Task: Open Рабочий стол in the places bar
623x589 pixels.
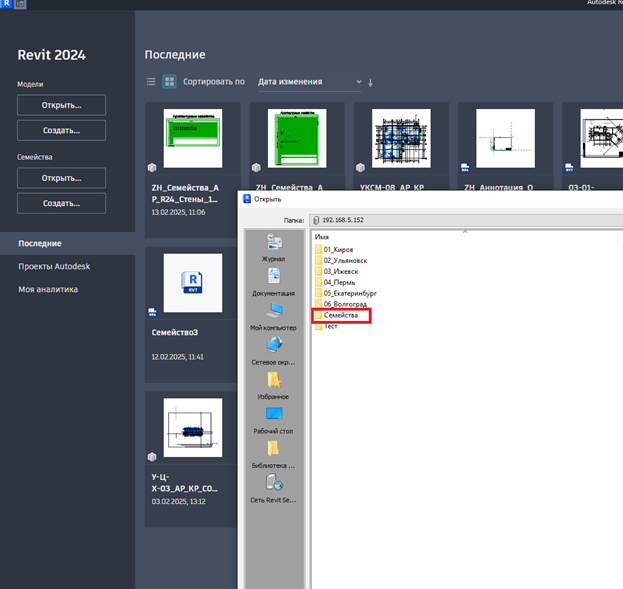Action: pos(273,420)
